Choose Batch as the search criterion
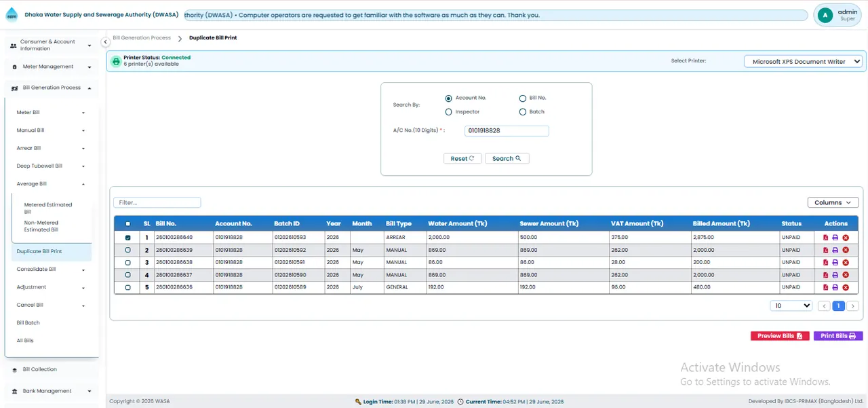Image resolution: width=868 pixels, height=408 pixels. [523, 111]
